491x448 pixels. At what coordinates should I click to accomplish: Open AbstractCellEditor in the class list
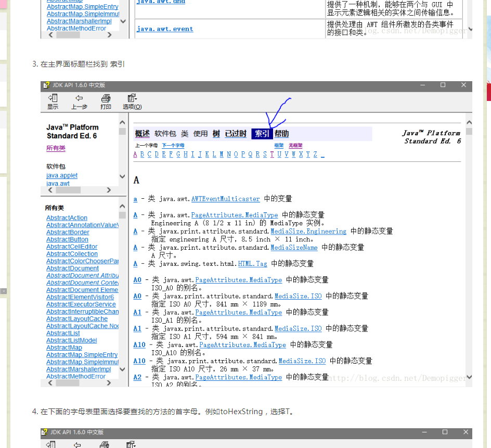(x=72, y=247)
